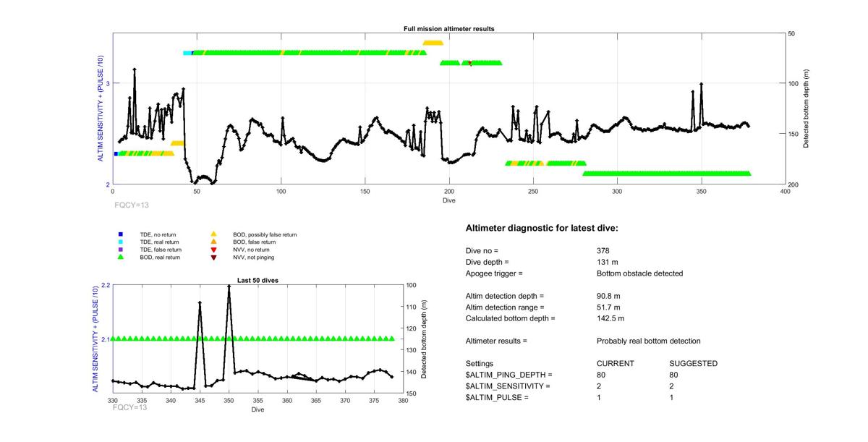Click the cyan square TDE real return legend marker
868x442 pixels.
(121, 242)
